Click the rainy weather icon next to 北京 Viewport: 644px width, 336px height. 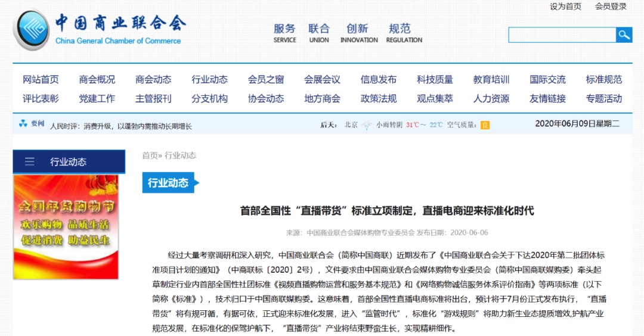(367, 125)
